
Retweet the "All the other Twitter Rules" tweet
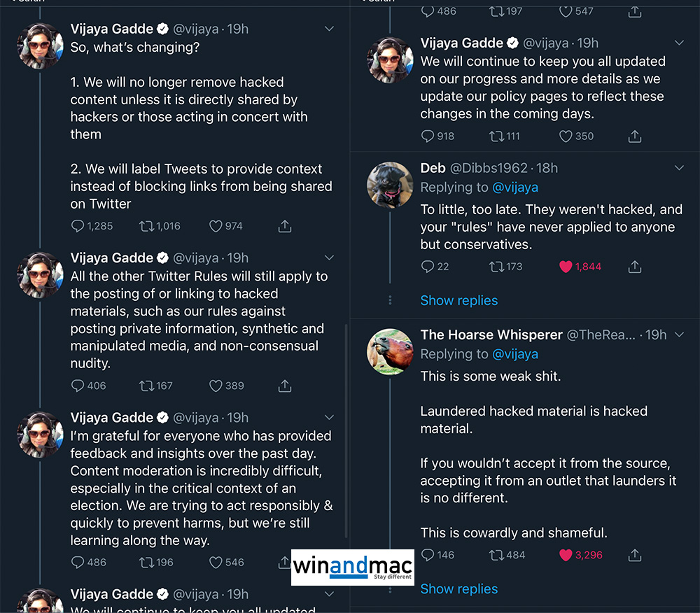146,386
